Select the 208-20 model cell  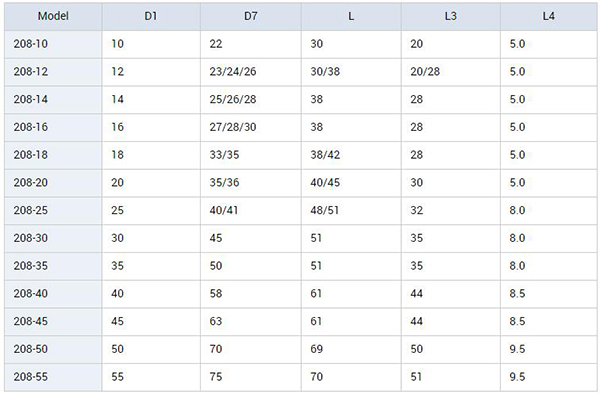53,183
